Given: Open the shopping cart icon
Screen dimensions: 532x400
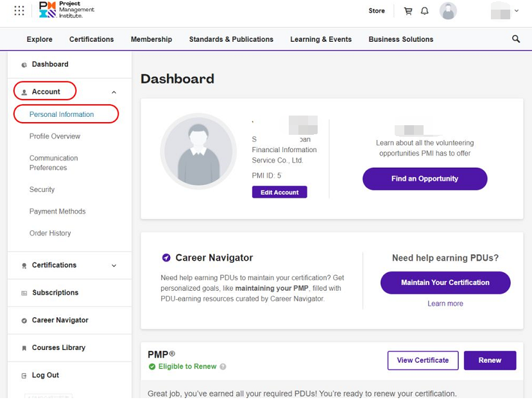Looking at the screenshot, I should 408,11.
